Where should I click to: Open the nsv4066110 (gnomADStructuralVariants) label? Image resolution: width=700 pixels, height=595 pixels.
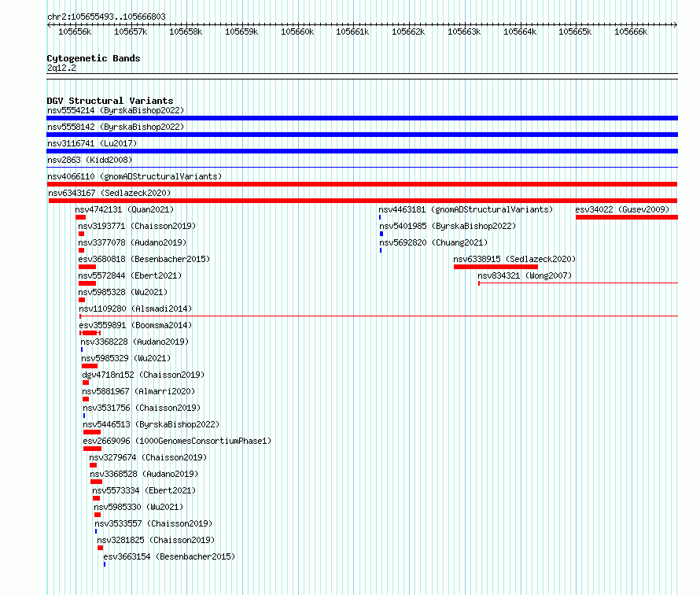[x=134, y=176]
